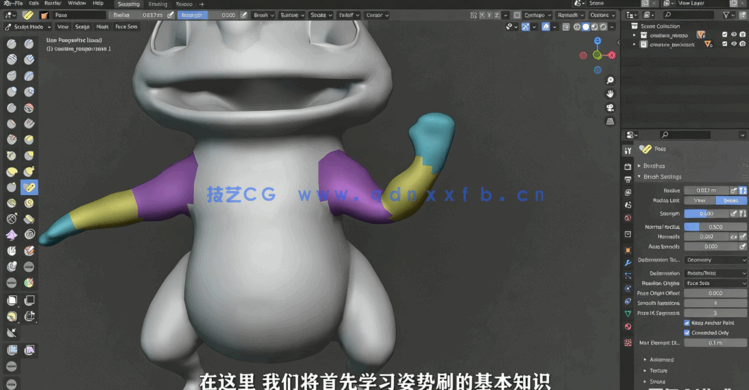Open the Cursor dropdown in header
Image resolution: width=749 pixels, height=390 pixels.
377,15
